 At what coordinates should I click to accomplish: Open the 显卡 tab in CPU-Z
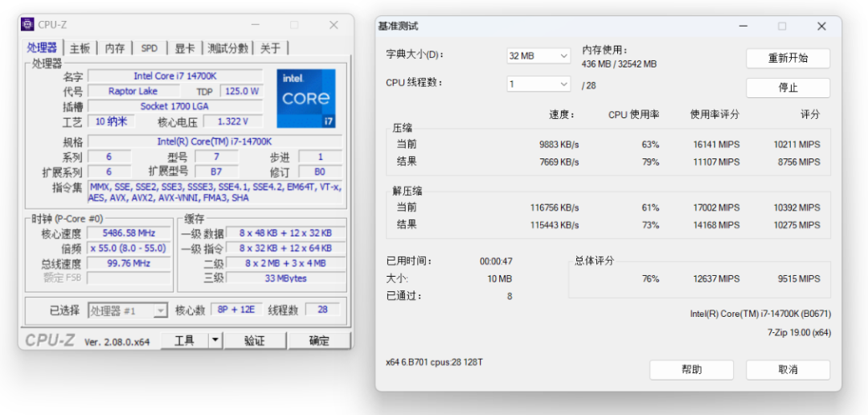185,48
